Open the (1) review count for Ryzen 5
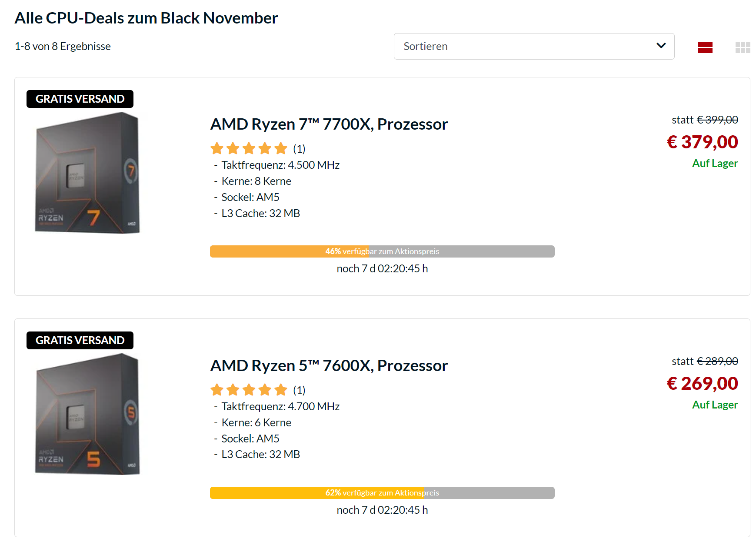The image size is (756, 539). click(299, 391)
